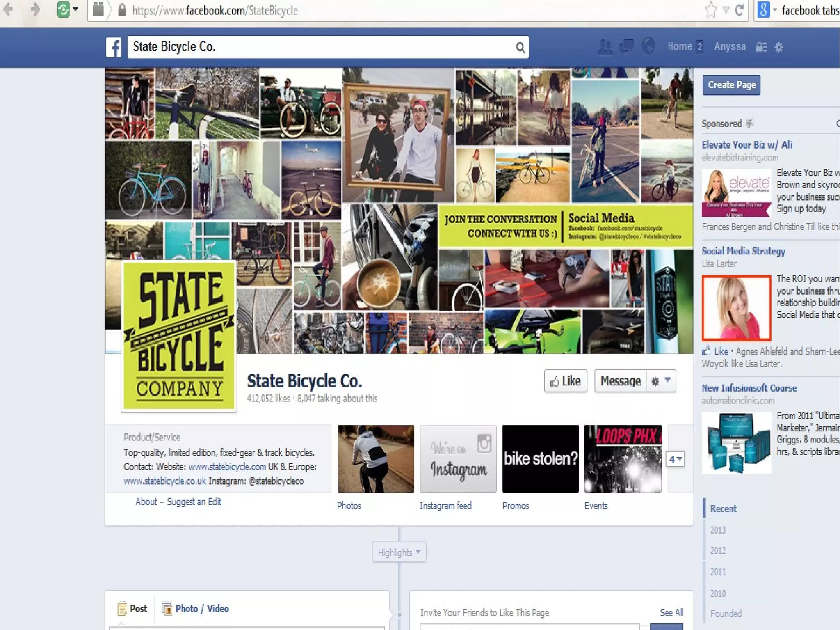
Task: Click the Facebook logo icon
Action: click(x=114, y=47)
